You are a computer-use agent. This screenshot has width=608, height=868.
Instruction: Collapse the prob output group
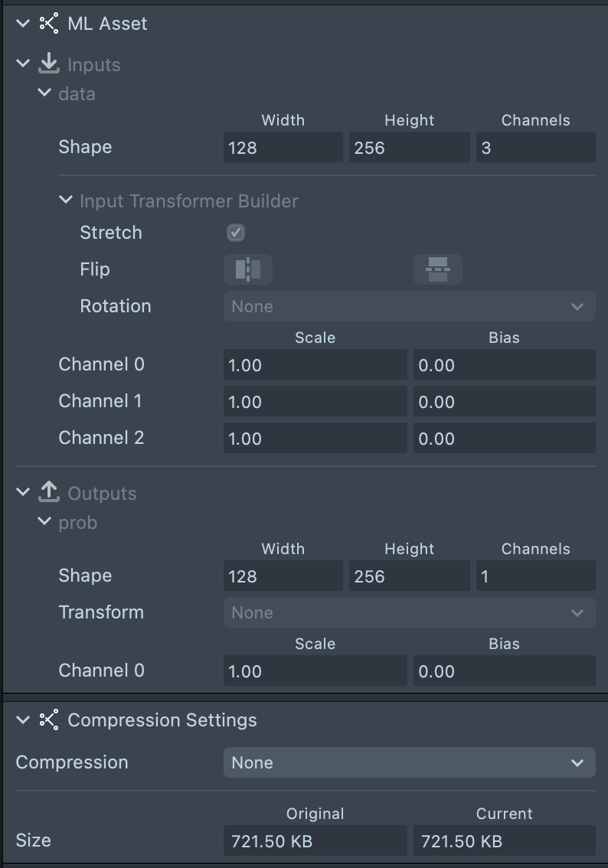(x=44, y=522)
